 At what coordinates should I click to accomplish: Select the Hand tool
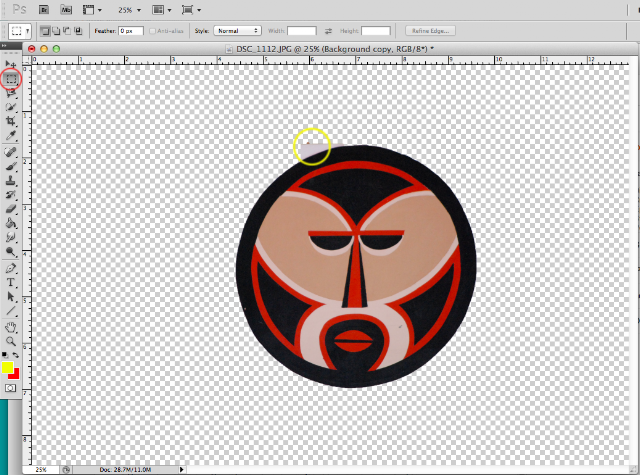11,327
